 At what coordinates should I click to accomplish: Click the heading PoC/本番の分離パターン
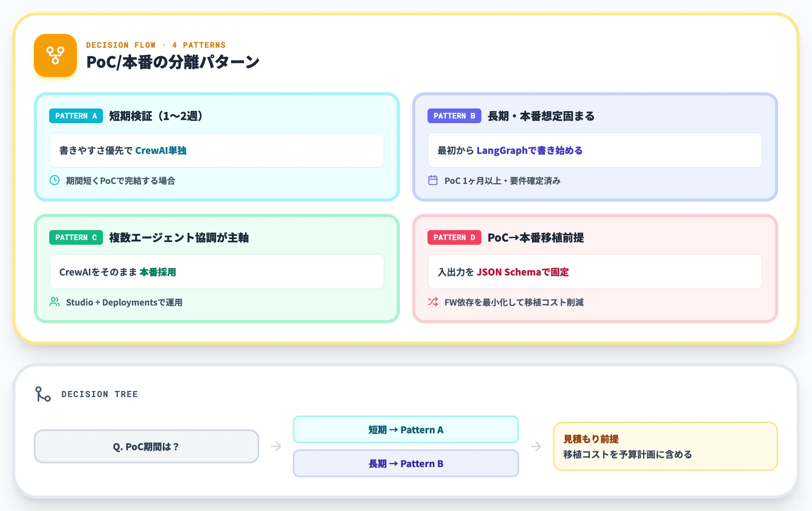tap(173, 62)
